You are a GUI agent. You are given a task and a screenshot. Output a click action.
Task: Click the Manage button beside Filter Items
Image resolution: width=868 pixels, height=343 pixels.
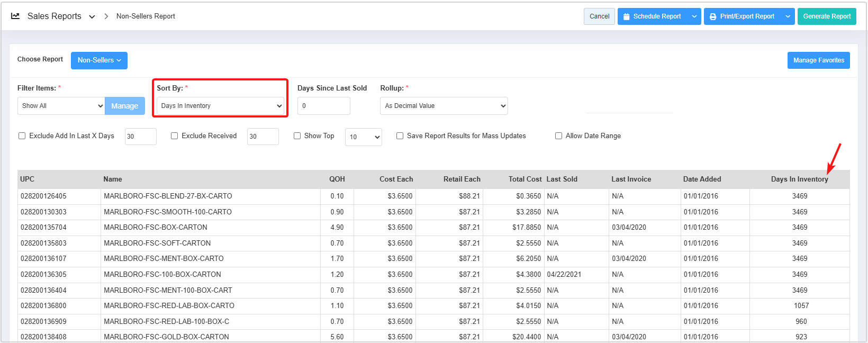click(x=124, y=106)
